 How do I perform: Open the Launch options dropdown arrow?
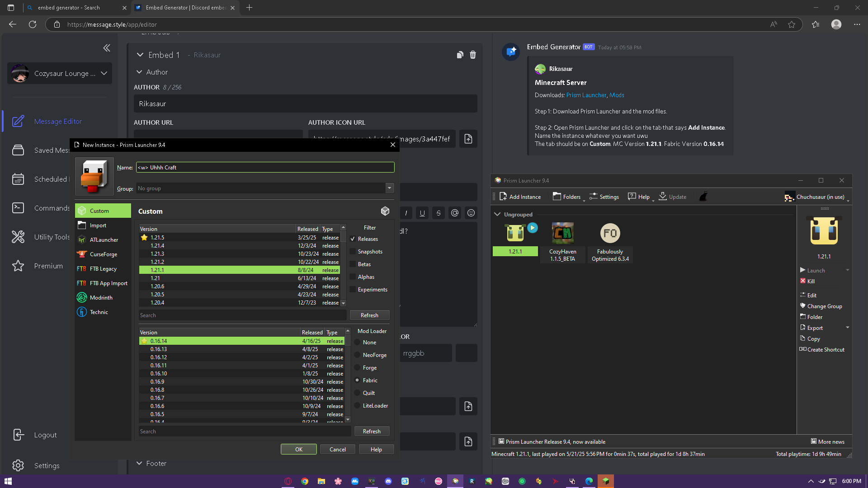click(x=847, y=270)
